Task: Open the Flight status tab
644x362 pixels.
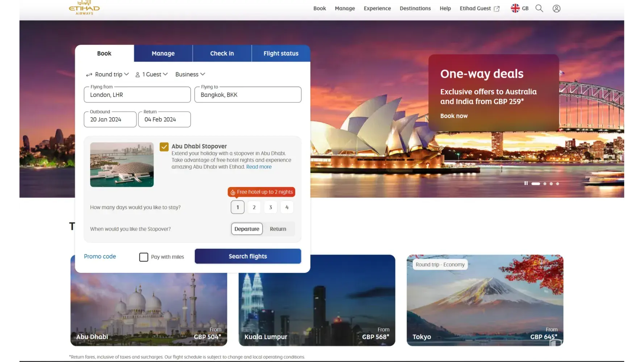Action: click(x=281, y=54)
